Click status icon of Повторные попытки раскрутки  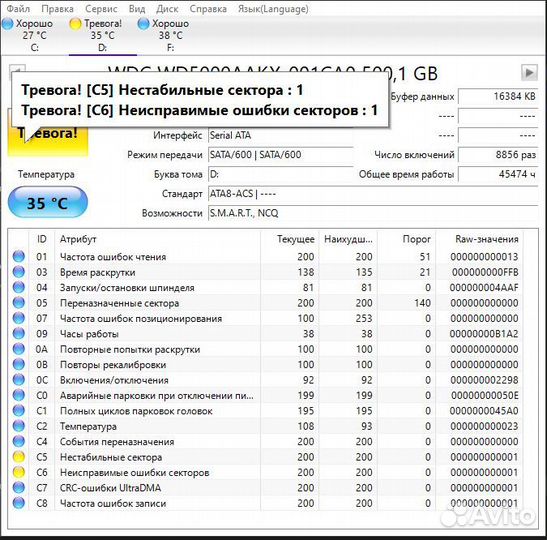pos(19,348)
